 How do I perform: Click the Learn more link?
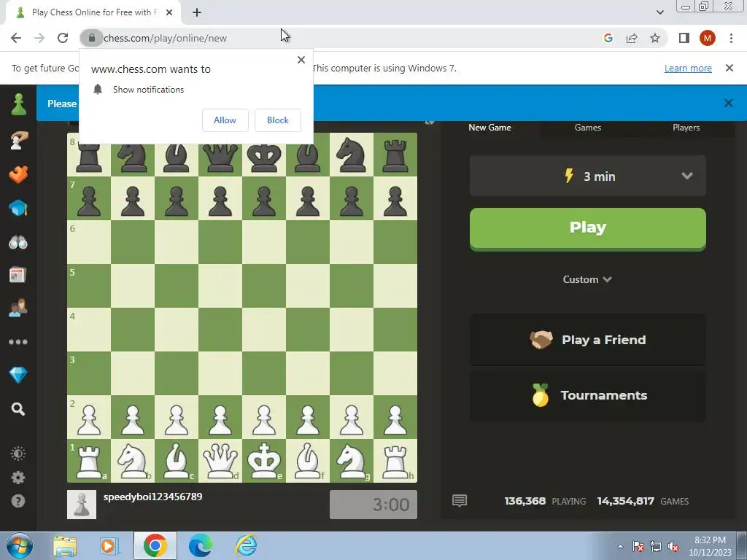[x=688, y=68]
